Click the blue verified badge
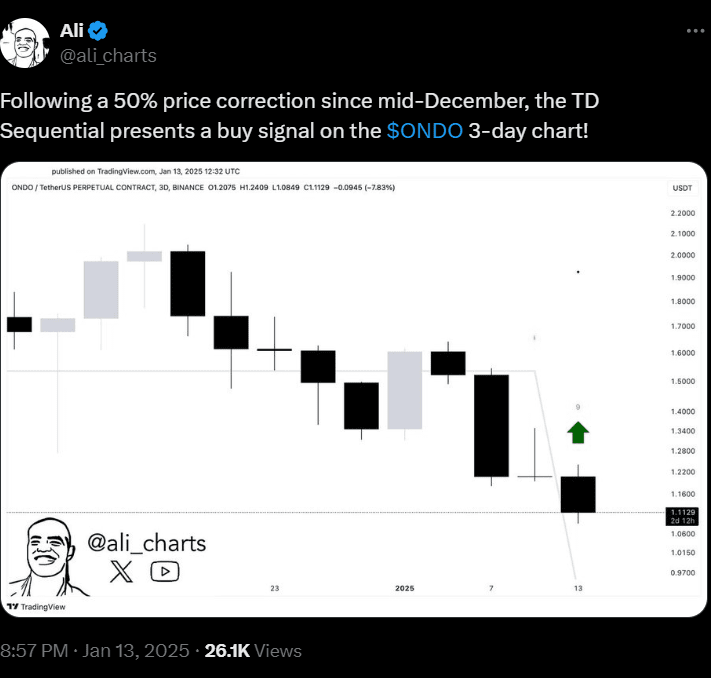The height and width of the screenshot is (678, 711). coord(101,31)
